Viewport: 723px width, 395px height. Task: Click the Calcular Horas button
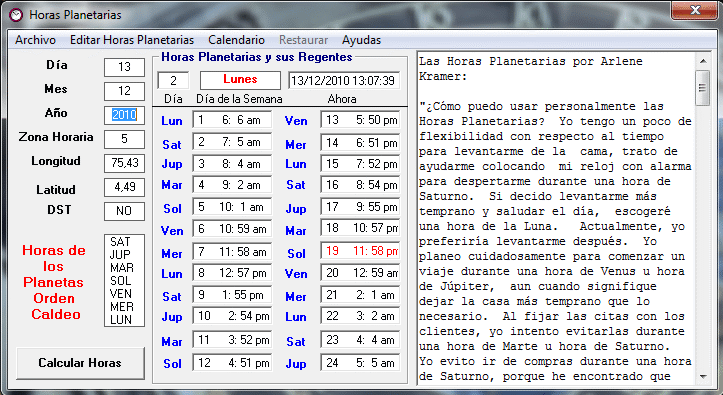80,363
